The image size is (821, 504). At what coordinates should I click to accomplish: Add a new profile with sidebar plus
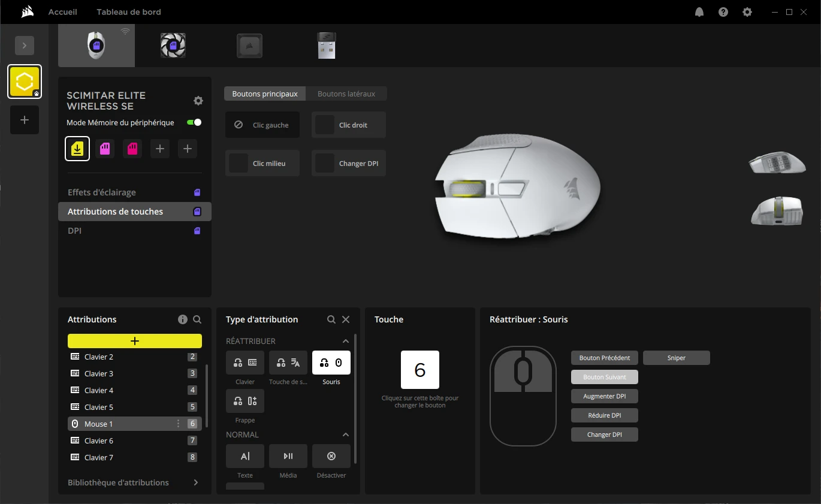[25, 120]
